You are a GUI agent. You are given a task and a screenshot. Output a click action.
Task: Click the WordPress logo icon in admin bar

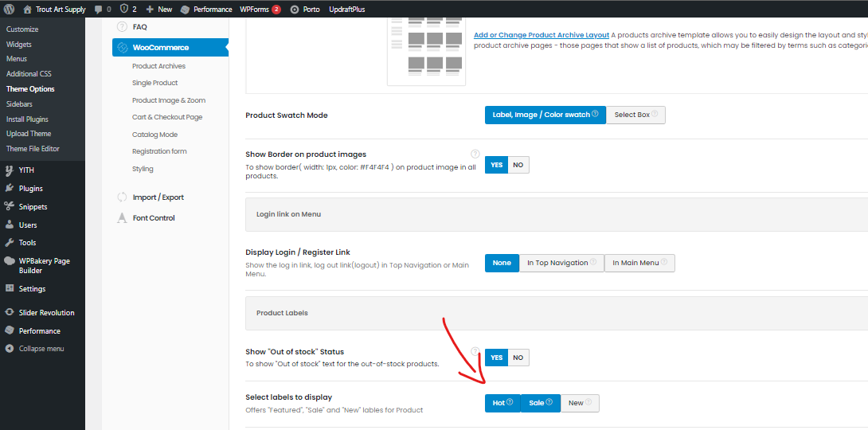tap(10, 10)
